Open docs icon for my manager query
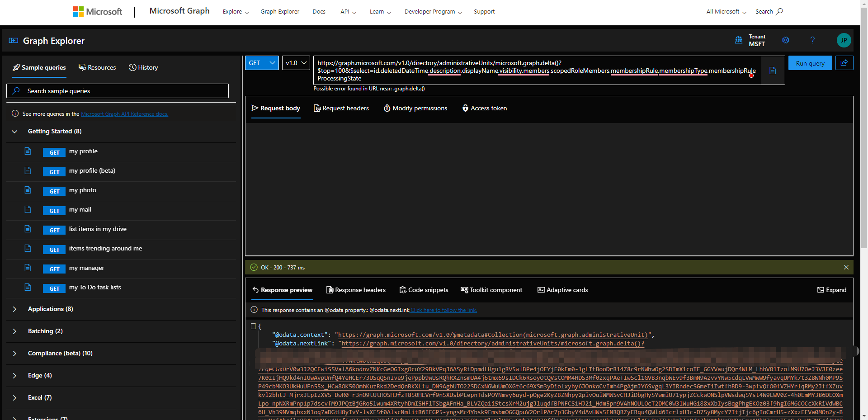868x420 pixels. tap(28, 268)
